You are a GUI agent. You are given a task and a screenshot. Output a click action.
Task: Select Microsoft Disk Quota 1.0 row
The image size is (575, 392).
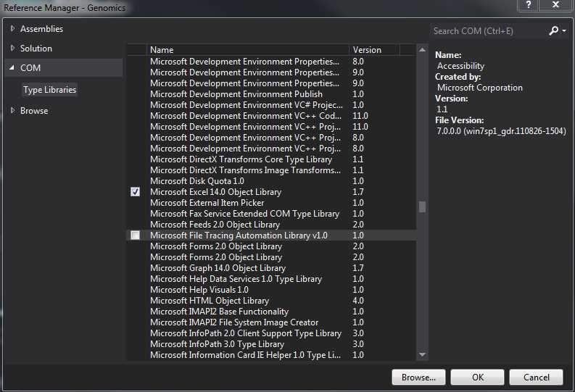271,181
